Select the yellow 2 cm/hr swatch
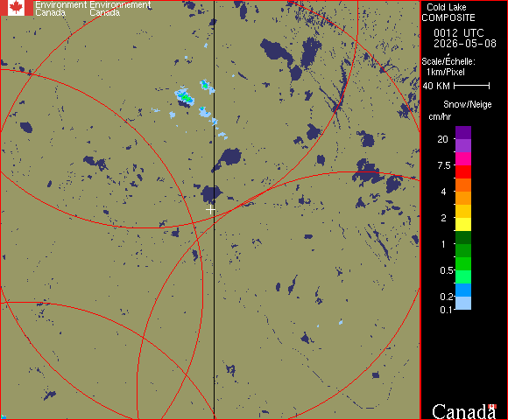508x420 pixels. click(463, 224)
